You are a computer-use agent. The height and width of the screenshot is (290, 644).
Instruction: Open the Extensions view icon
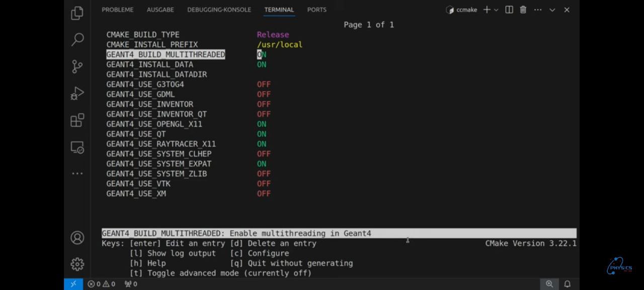click(77, 120)
